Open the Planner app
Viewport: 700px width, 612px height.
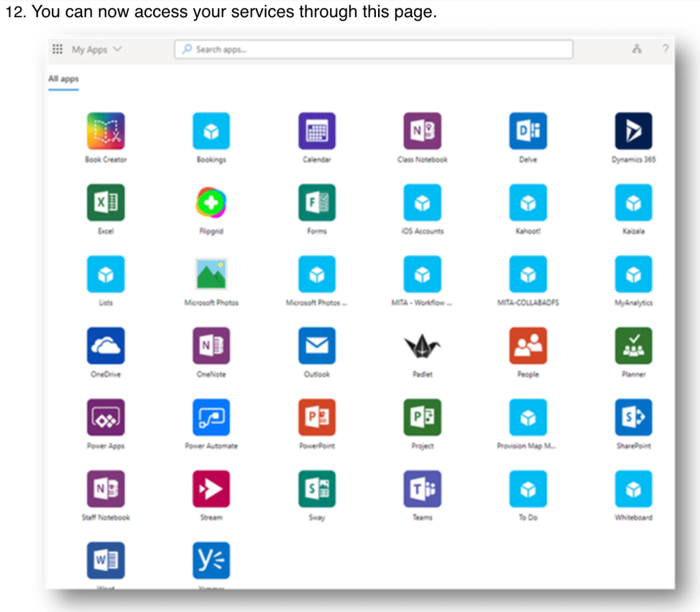pos(633,346)
